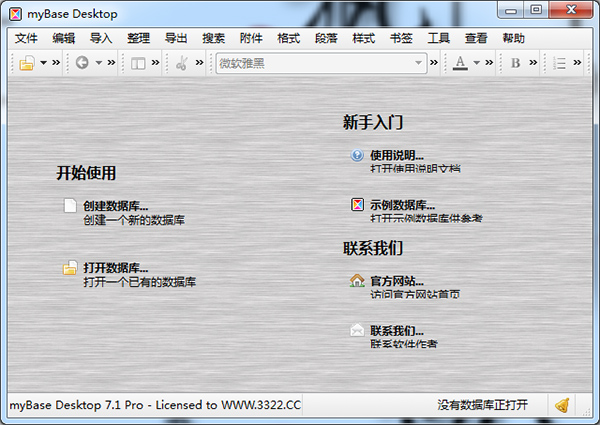
Task: Click the 创建数据库... link
Action: tap(116, 206)
